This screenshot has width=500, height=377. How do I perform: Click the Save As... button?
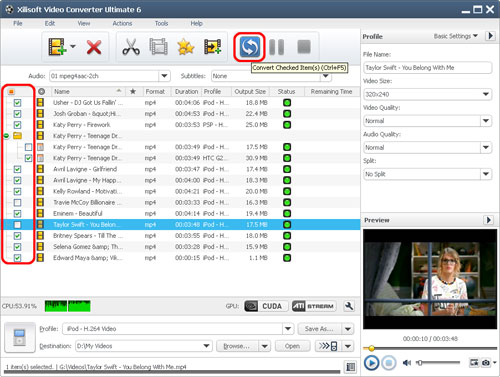319,329
